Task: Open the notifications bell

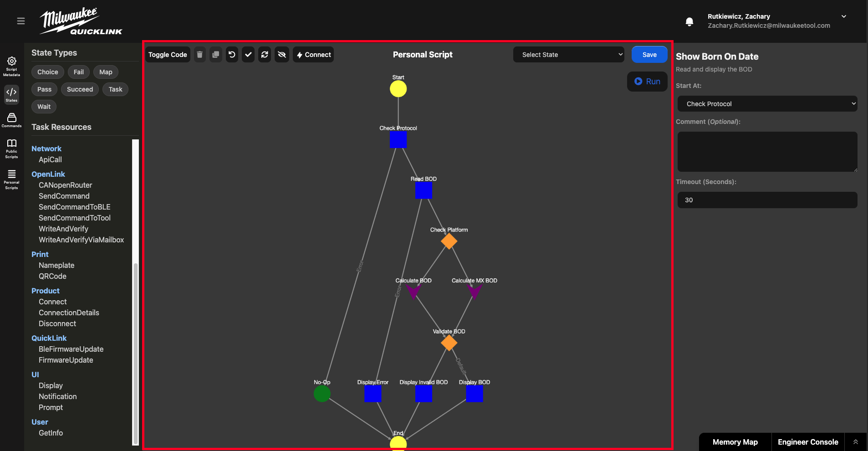Action: pos(689,21)
